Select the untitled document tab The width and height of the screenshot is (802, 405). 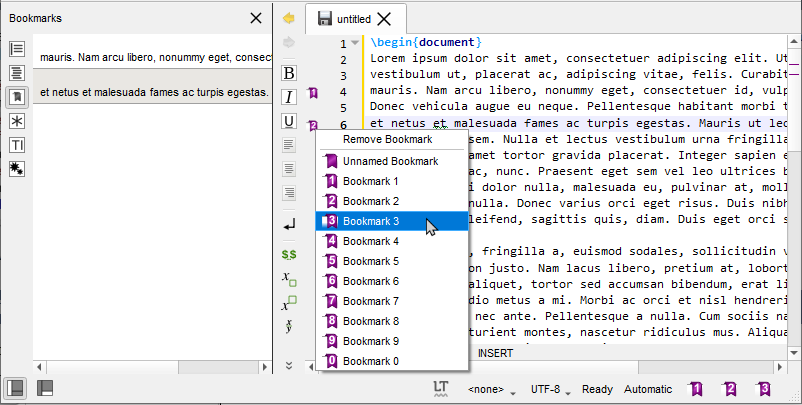(x=353, y=19)
